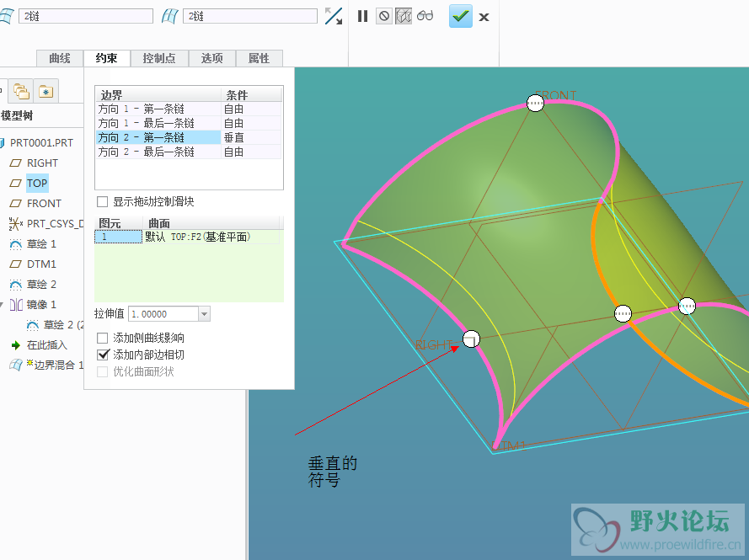
Task: Click the FRONT plane icon in tree
Action: pos(16,204)
